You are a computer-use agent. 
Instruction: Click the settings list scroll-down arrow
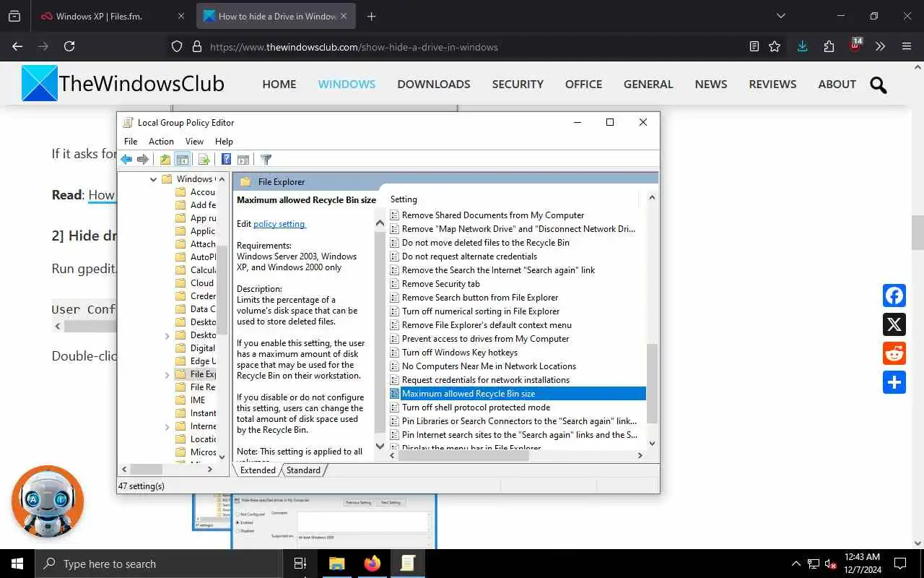coord(652,444)
